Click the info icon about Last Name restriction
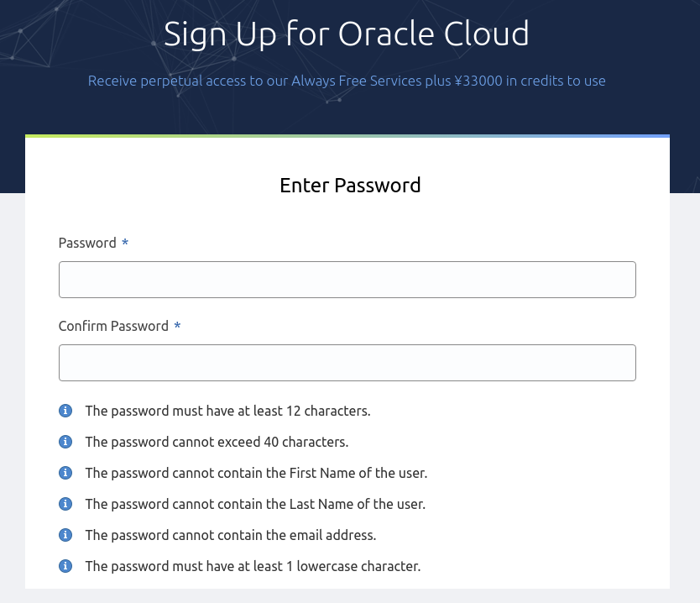Screen dimensions: 700x603 (x=65, y=504)
